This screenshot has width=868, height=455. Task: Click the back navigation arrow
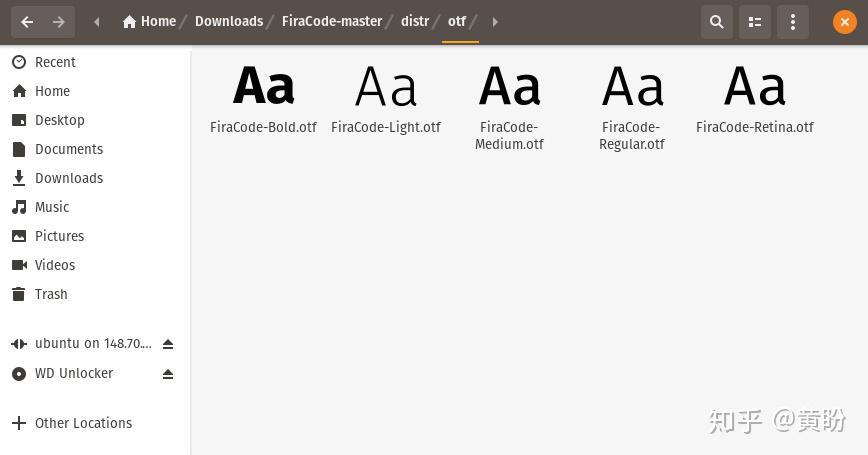pos(27,21)
